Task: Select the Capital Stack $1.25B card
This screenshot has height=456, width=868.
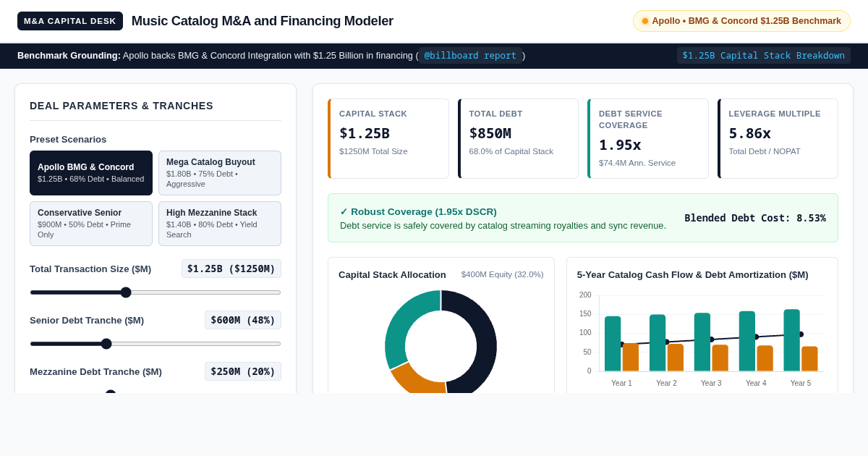Action: click(x=388, y=138)
